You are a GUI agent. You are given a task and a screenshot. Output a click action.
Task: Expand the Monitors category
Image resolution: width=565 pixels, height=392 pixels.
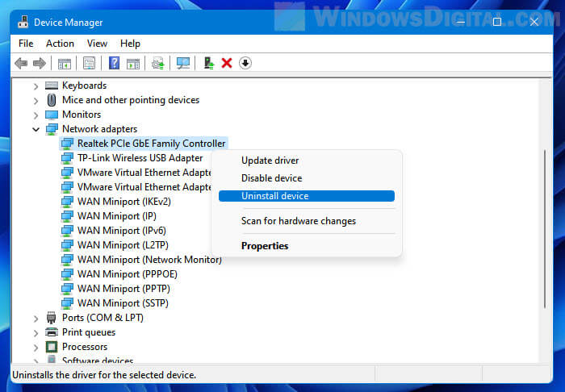36,115
